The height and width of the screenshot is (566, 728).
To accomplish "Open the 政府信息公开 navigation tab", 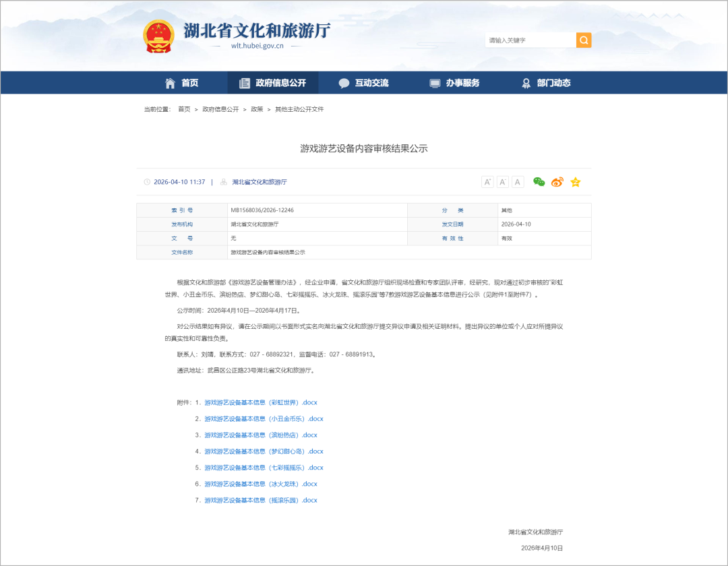I will tap(273, 83).
